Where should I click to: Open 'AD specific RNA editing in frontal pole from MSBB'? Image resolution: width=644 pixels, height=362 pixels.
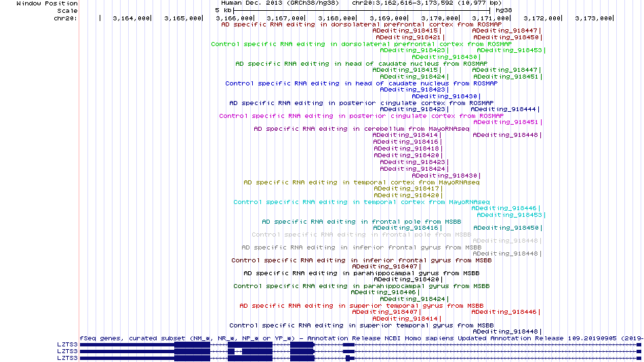coord(361,222)
